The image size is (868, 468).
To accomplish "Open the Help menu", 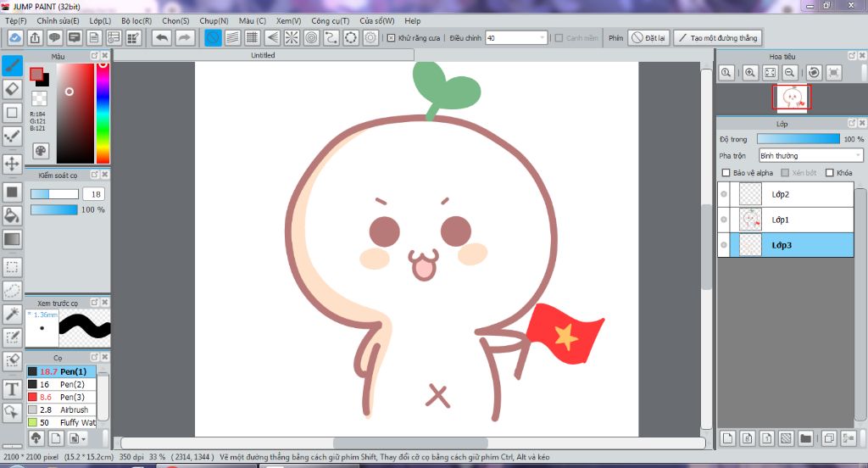I will [413, 20].
